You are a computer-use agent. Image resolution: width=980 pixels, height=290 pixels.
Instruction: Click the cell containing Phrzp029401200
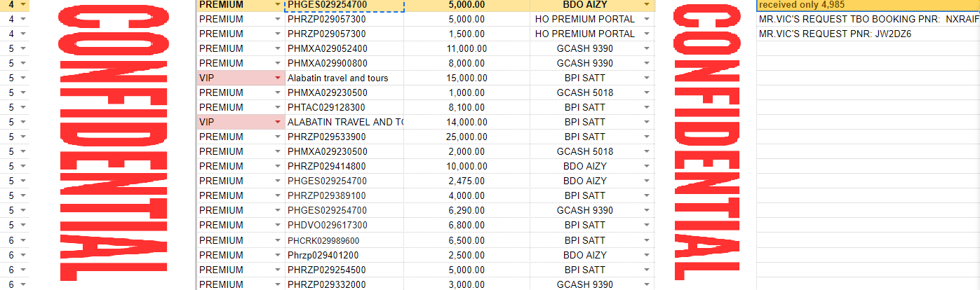pyautogui.click(x=344, y=254)
